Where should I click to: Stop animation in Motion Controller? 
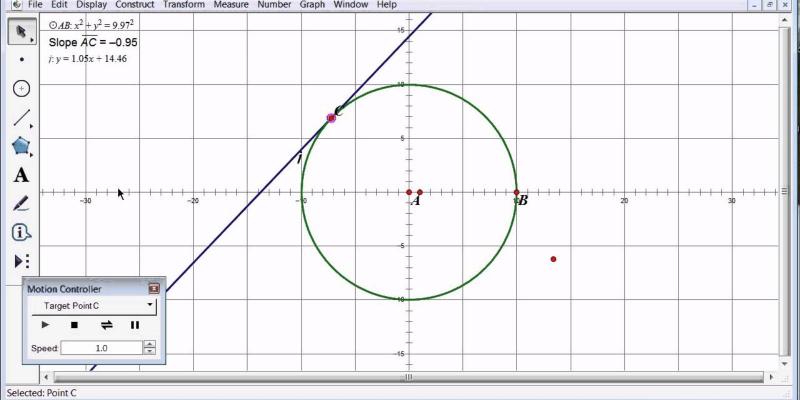coord(74,324)
